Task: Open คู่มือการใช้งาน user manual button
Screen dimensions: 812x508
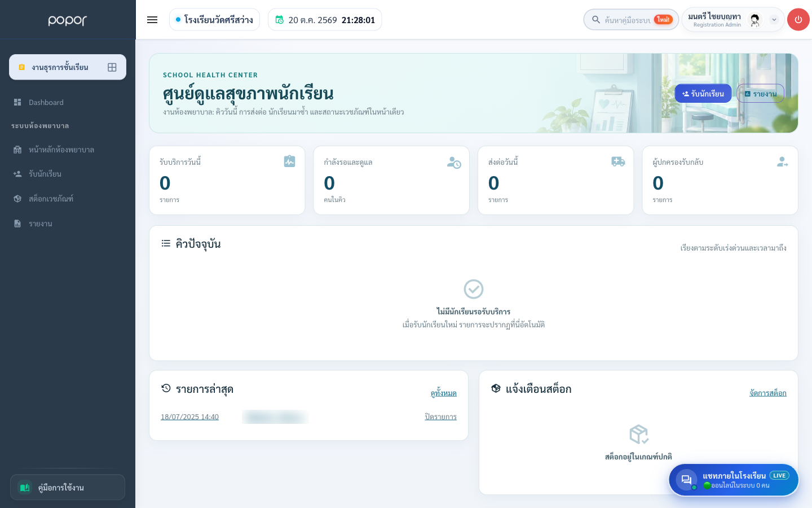Action: point(68,487)
